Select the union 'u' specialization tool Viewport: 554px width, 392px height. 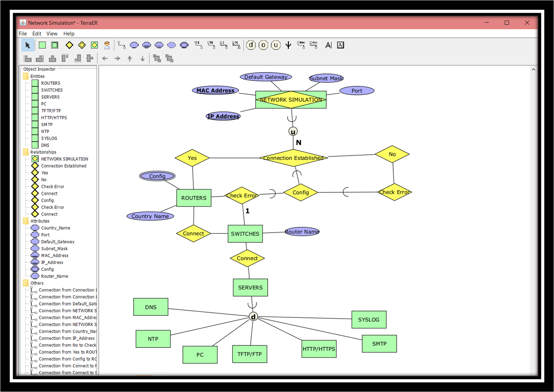[276, 45]
